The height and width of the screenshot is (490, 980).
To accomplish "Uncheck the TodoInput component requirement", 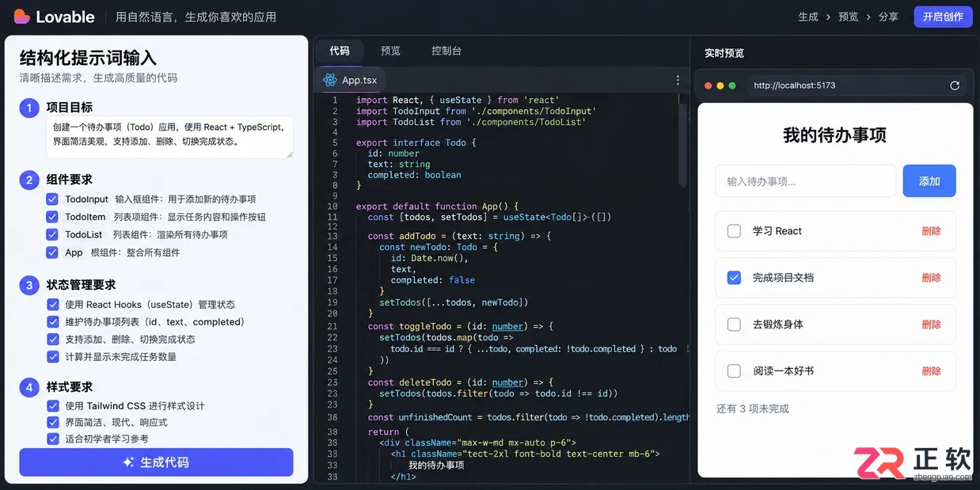I will tap(52, 199).
